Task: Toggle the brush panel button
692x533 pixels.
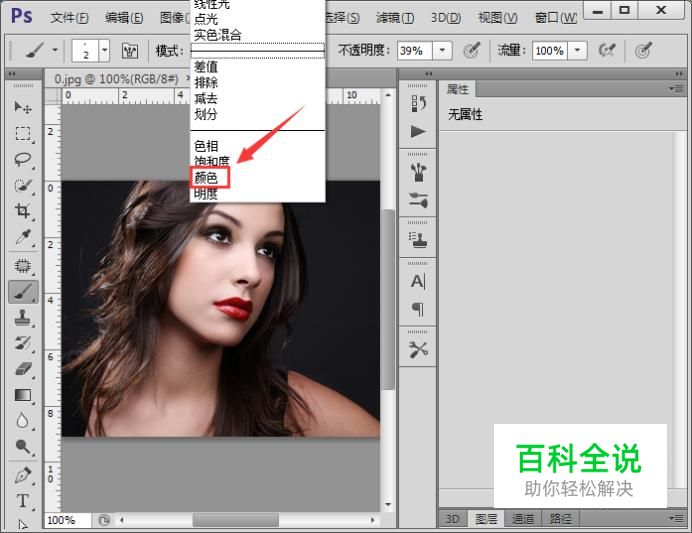Action: [129, 50]
